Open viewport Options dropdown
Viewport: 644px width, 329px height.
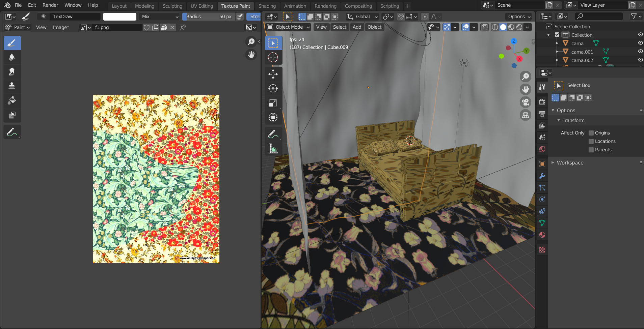coord(519,17)
